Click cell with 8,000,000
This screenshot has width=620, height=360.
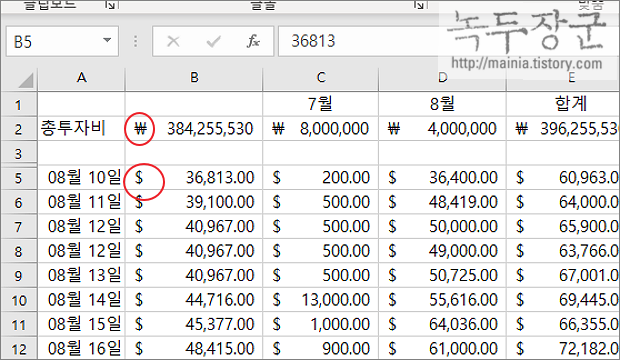click(x=321, y=129)
